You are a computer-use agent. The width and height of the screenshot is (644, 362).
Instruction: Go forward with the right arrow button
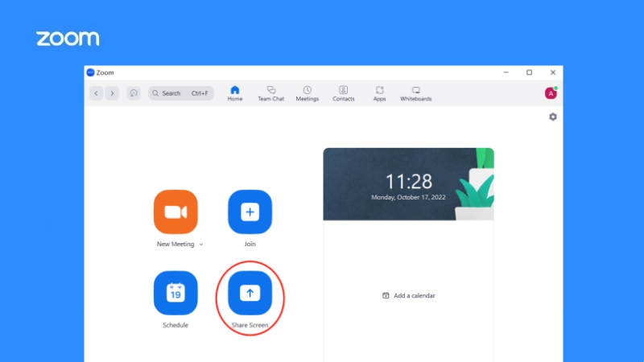point(112,93)
